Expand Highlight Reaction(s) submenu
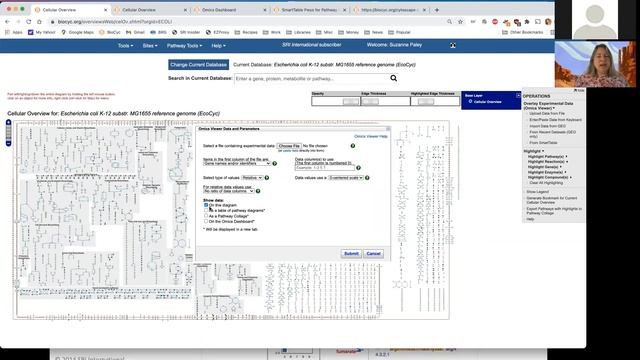This screenshot has height=360, width=640. point(547,162)
